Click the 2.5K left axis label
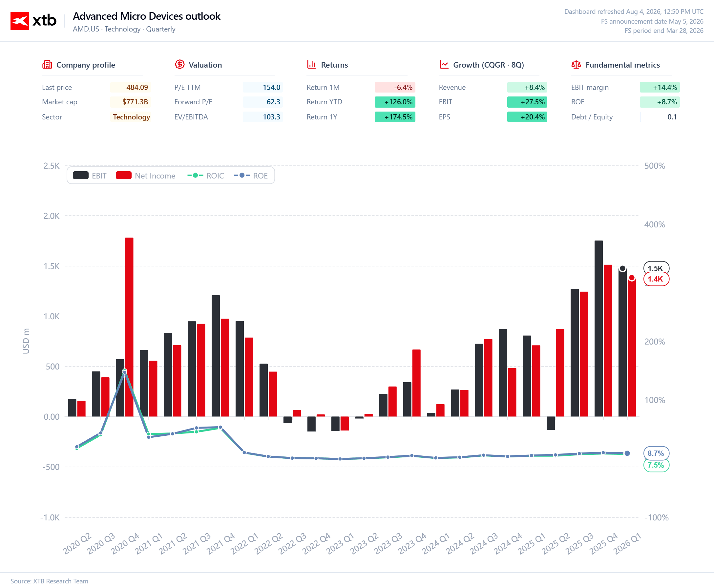 pyautogui.click(x=52, y=166)
